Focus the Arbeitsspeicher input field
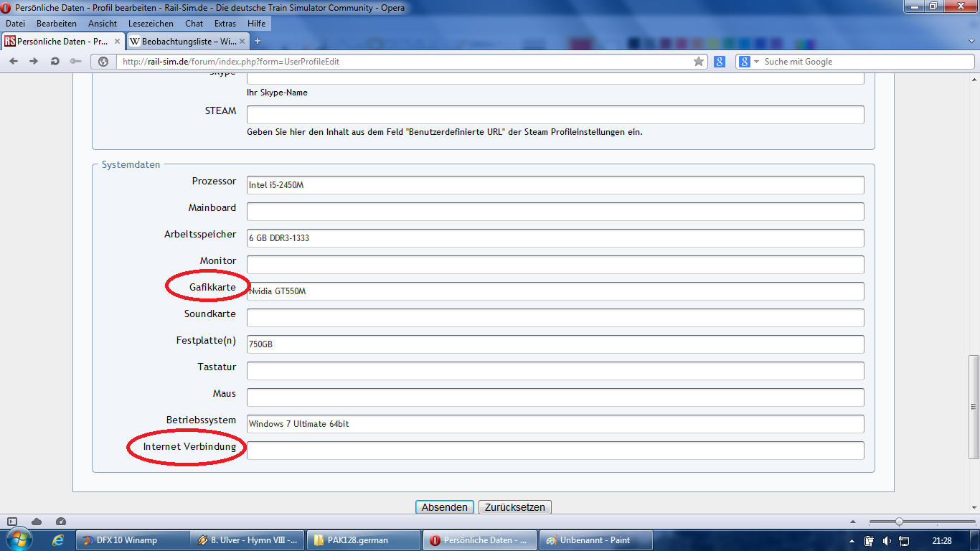The width and height of the screenshot is (980, 551). 555,238
